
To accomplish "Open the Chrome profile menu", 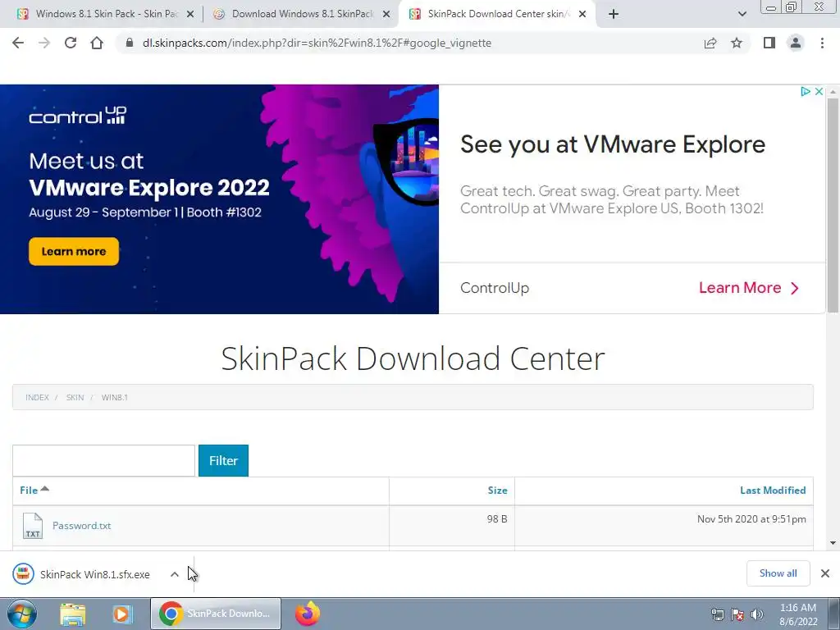I will 796,43.
